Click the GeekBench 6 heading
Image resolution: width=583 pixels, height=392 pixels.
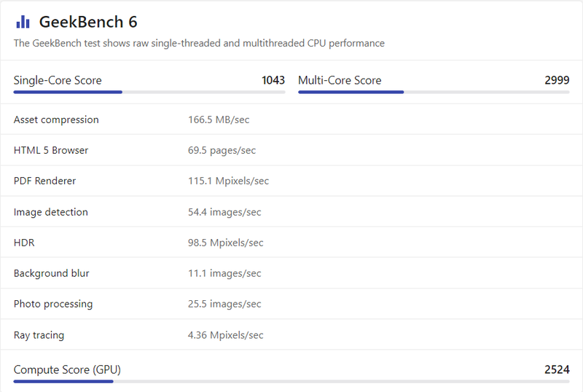[x=88, y=22]
